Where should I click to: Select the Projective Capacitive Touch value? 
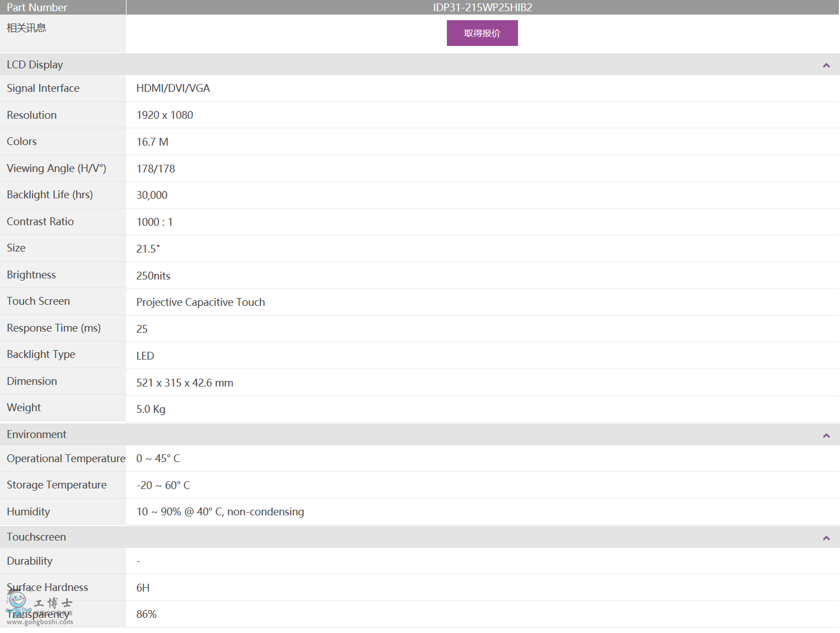click(200, 302)
